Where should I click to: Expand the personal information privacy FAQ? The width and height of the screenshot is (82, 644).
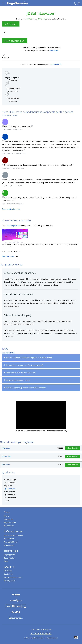41,387
